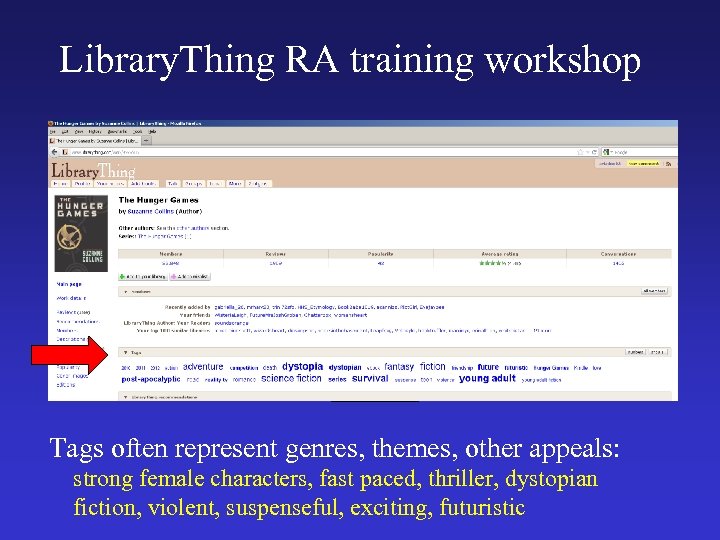Open the Help menu in Firefox
Screen dimensions: 720x540
[152, 131]
